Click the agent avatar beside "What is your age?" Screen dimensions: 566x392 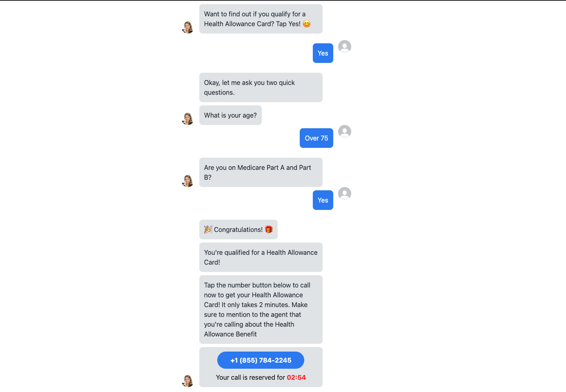(188, 119)
